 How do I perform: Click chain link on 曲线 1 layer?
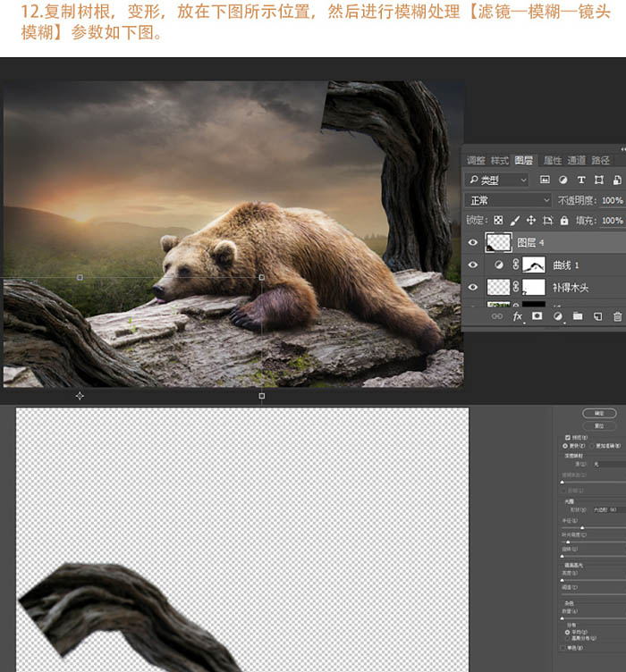(x=516, y=265)
